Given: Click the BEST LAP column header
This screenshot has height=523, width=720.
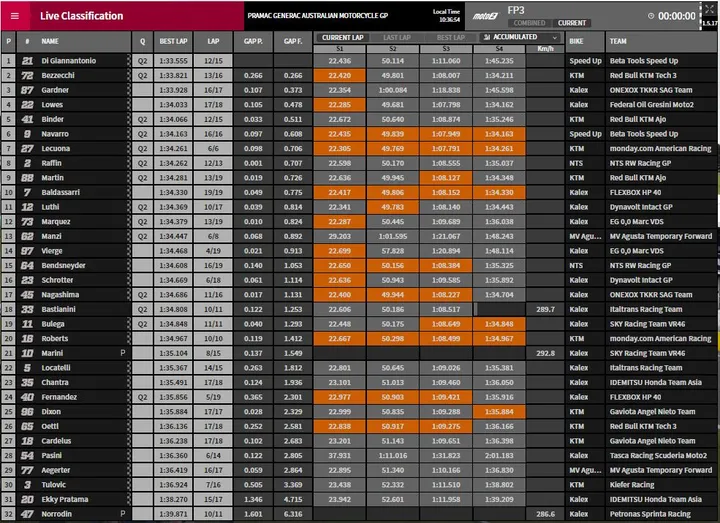Looking at the screenshot, I should click(173, 41).
